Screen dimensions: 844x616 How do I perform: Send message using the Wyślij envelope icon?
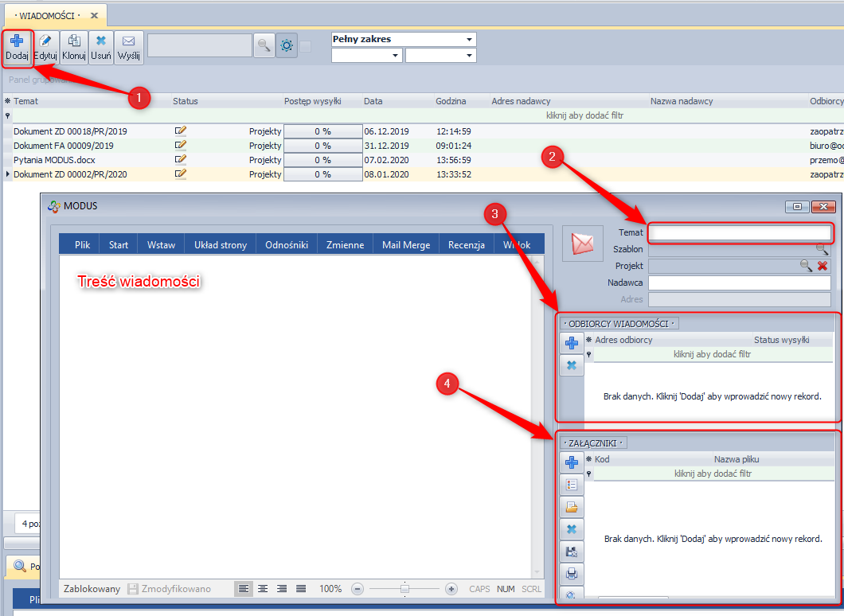pyautogui.click(x=128, y=48)
